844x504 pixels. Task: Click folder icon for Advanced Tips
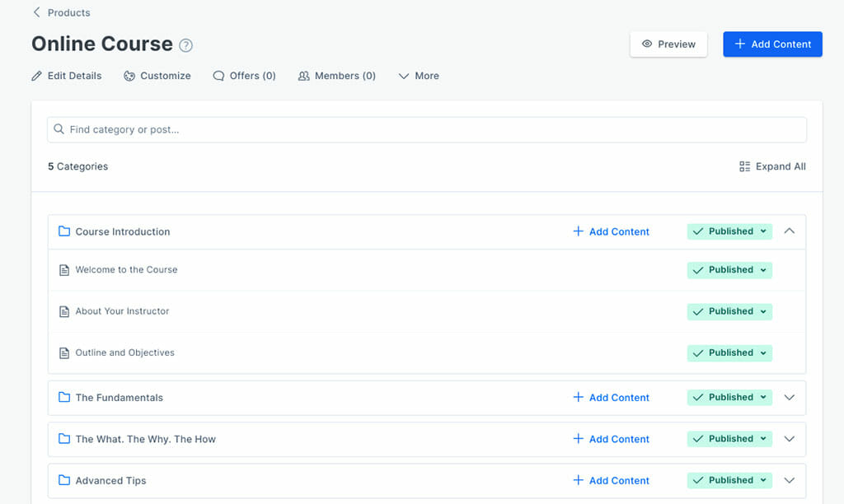pos(64,480)
